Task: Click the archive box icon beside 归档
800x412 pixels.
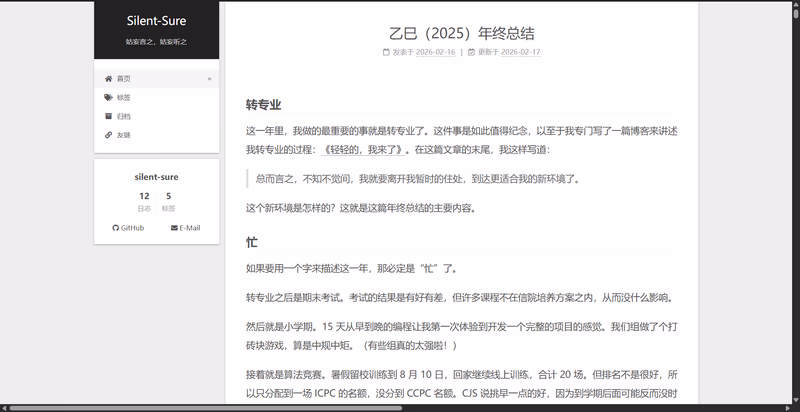Action: (108, 116)
